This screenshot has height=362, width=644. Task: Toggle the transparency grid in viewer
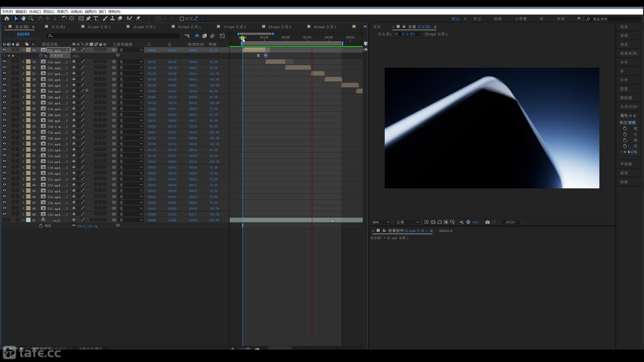[x=433, y=222]
